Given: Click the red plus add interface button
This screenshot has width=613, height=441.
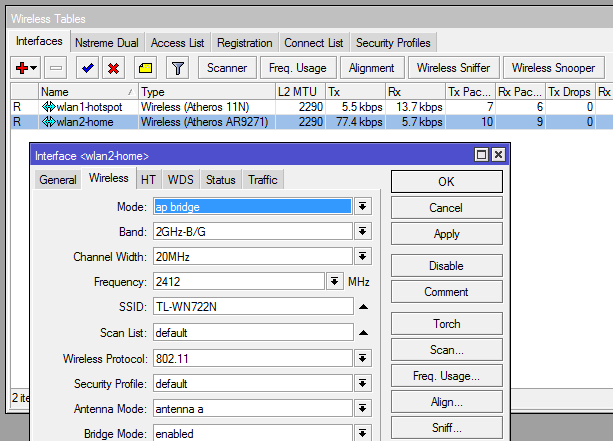Looking at the screenshot, I should coord(21,68).
